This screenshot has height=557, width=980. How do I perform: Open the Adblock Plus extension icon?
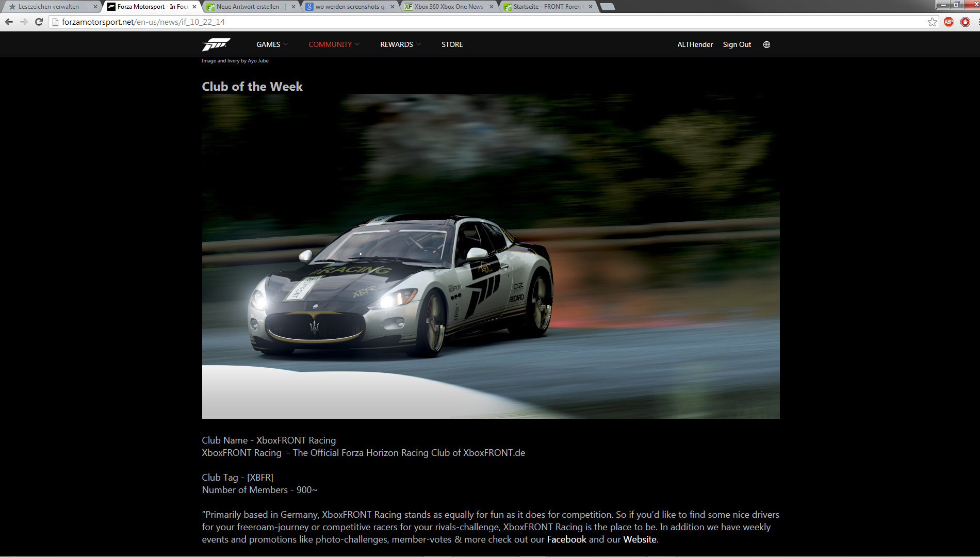point(949,22)
